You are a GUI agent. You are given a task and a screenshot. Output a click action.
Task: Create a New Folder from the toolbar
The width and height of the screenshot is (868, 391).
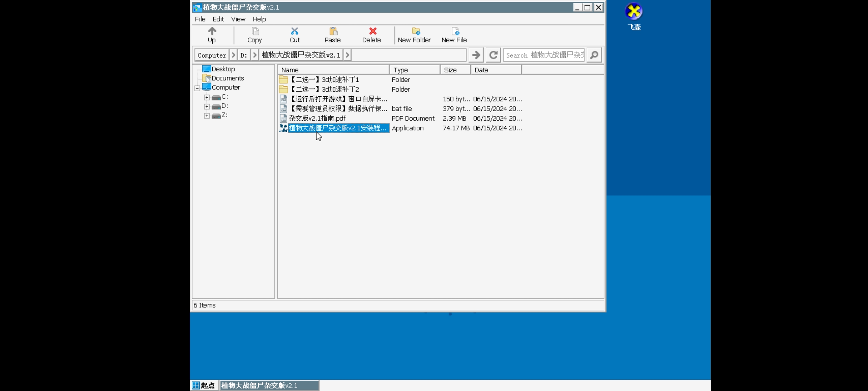416,31
